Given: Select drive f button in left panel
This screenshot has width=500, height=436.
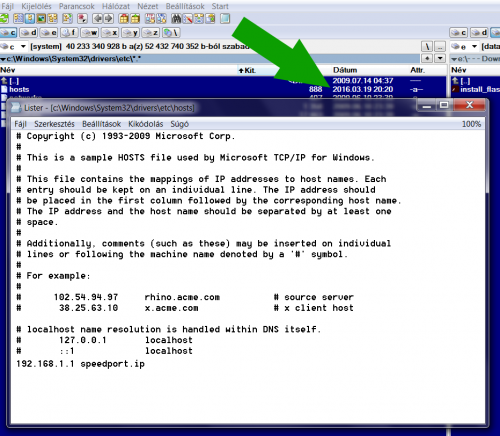Looking at the screenshot, I should click(x=69, y=33).
